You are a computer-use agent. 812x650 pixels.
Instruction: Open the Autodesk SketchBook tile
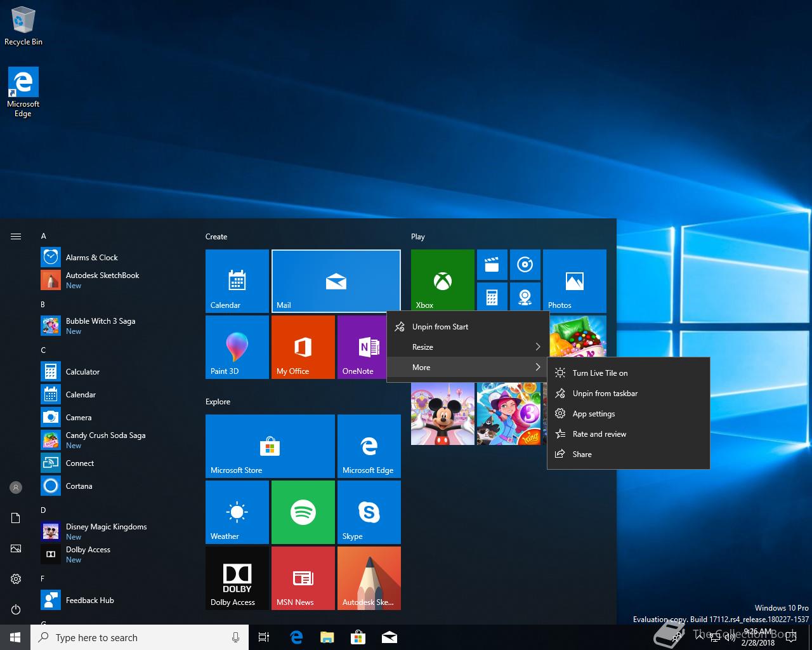pyautogui.click(x=369, y=578)
